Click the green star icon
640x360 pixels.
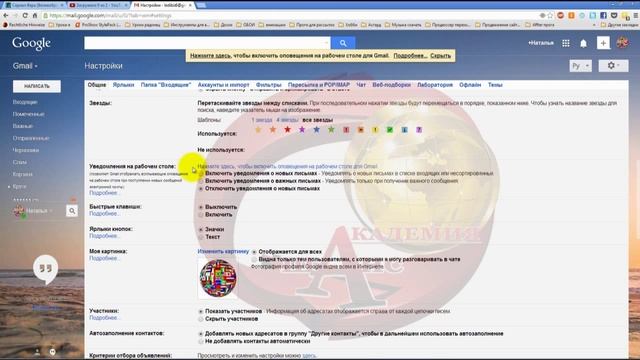[x=331, y=130]
